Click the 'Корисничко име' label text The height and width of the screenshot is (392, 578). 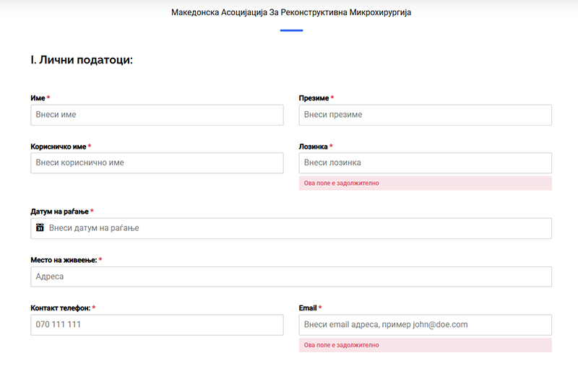[58, 147]
